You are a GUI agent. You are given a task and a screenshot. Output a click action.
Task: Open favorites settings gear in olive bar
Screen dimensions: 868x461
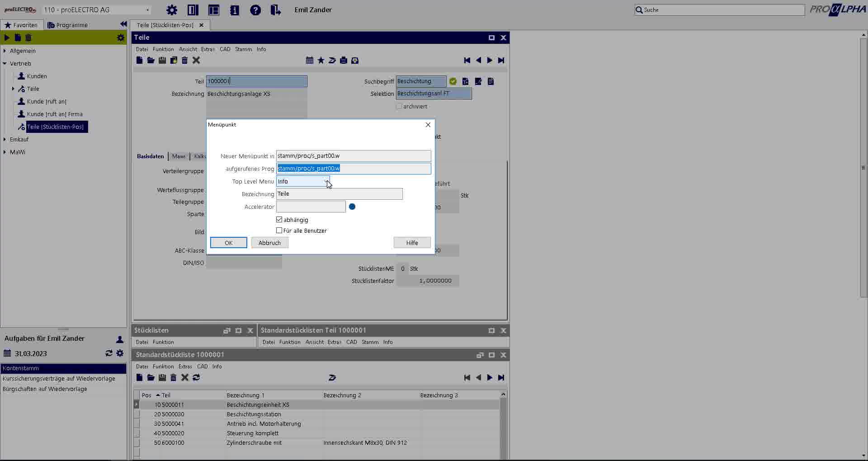coord(120,38)
